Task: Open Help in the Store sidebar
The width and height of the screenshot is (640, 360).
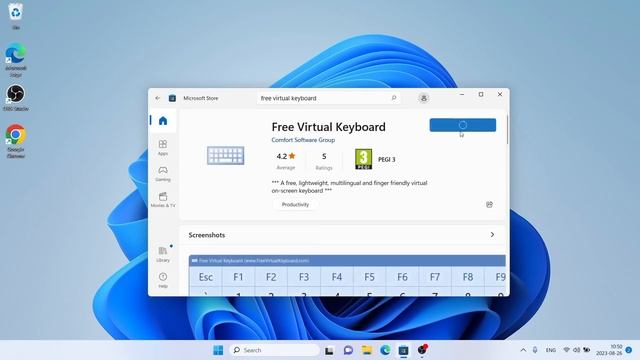Action: (163, 280)
